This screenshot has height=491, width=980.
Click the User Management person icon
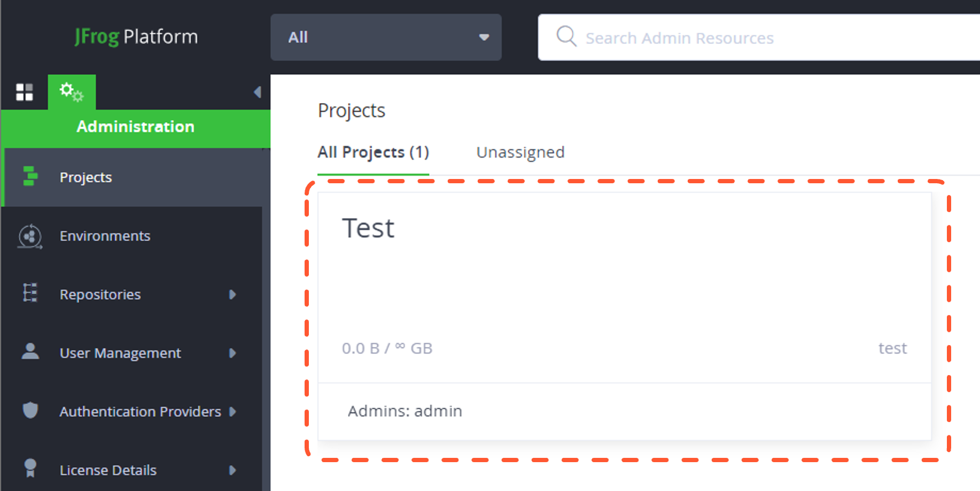(30, 352)
